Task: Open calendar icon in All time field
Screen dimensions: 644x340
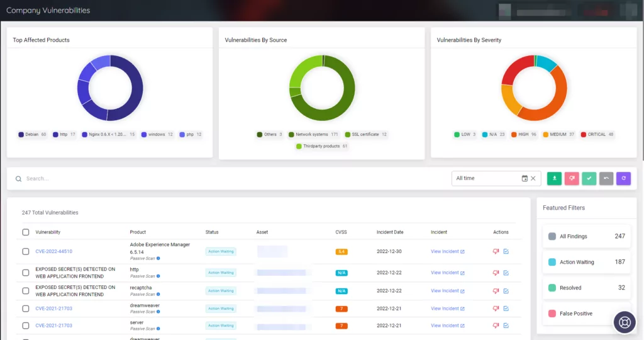Action: [x=525, y=178]
